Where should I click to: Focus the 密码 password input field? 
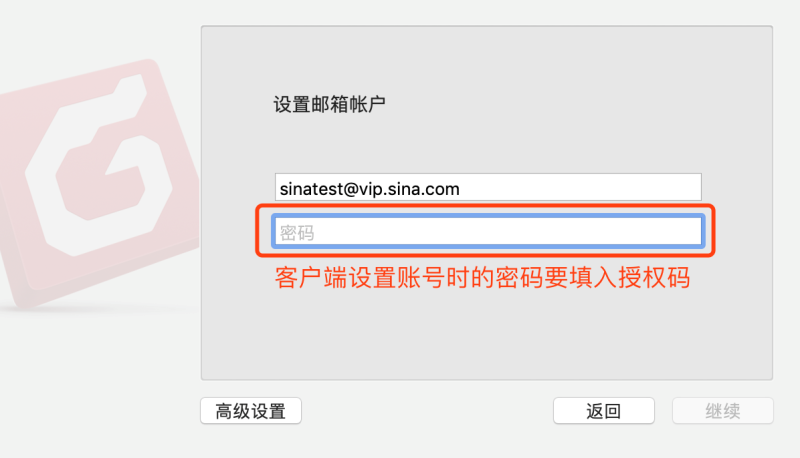pos(488,232)
